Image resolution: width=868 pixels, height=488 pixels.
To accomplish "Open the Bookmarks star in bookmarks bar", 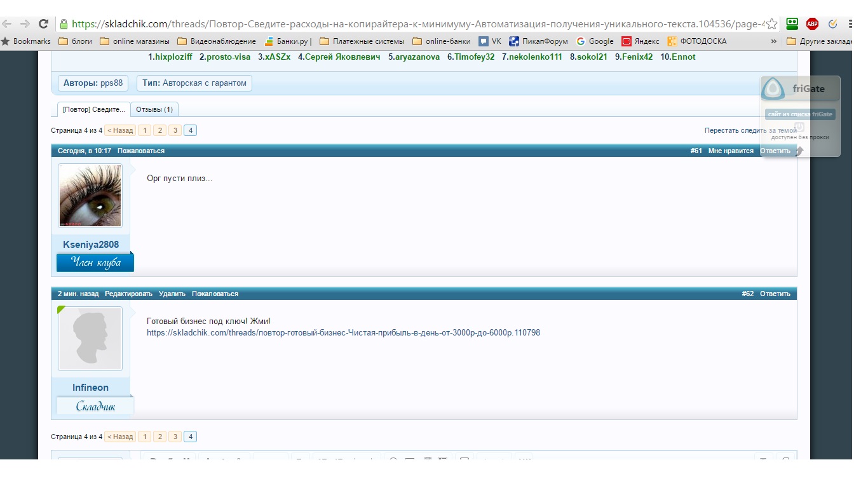I will [x=27, y=41].
